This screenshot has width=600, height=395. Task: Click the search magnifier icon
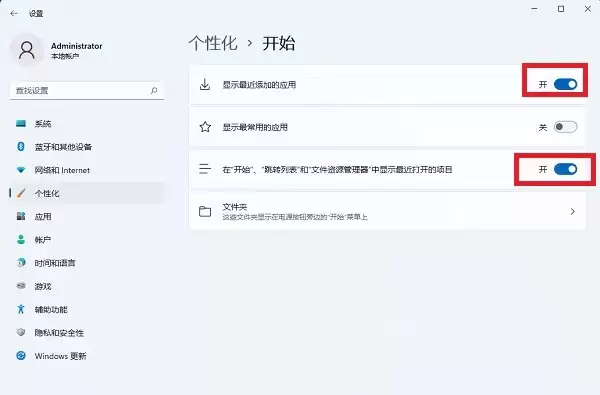pyautogui.click(x=154, y=91)
